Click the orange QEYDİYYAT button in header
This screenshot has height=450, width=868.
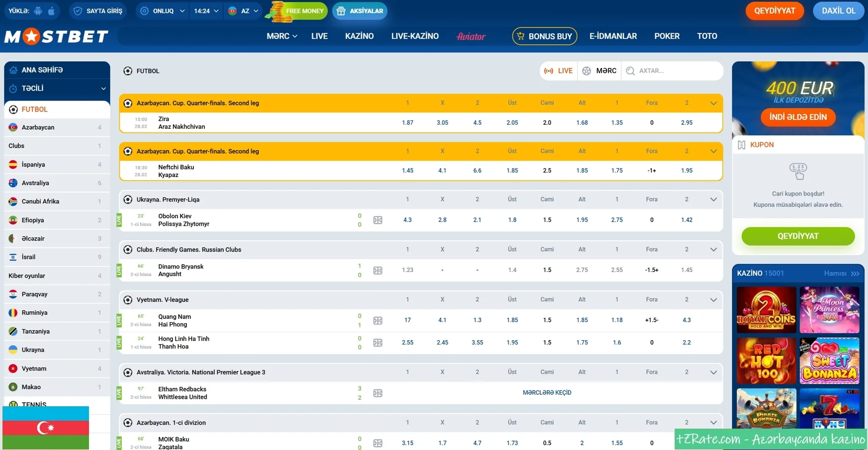[775, 10]
